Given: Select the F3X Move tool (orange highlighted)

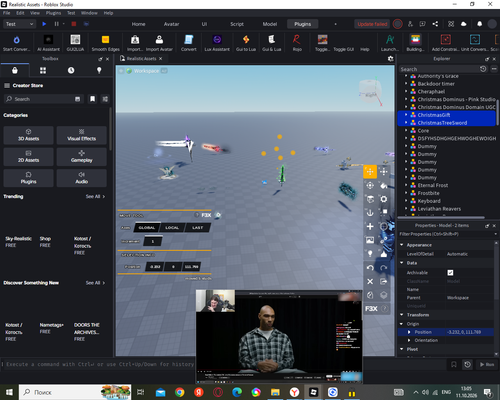Looking at the screenshot, I should pyautogui.click(x=370, y=172).
